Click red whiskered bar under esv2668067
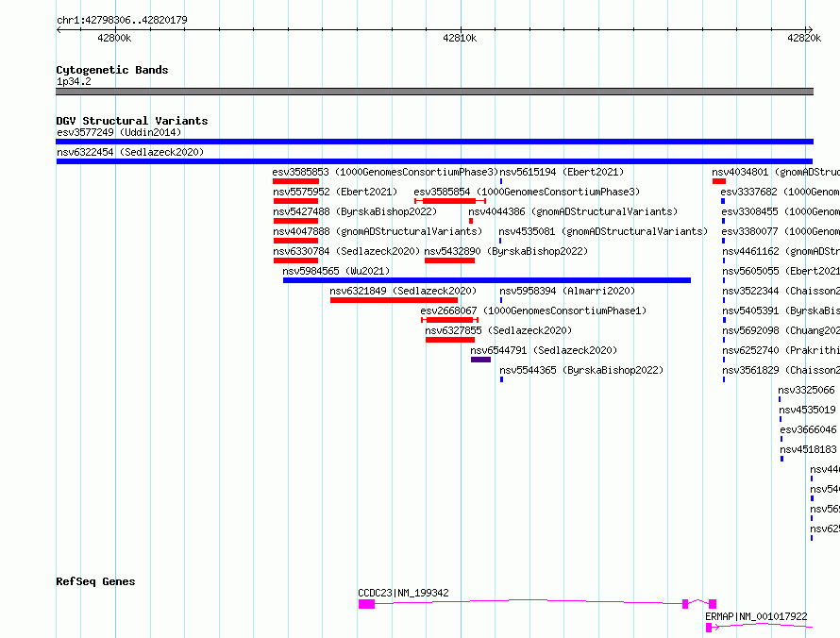The width and height of the screenshot is (840, 638). coord(450,320)
